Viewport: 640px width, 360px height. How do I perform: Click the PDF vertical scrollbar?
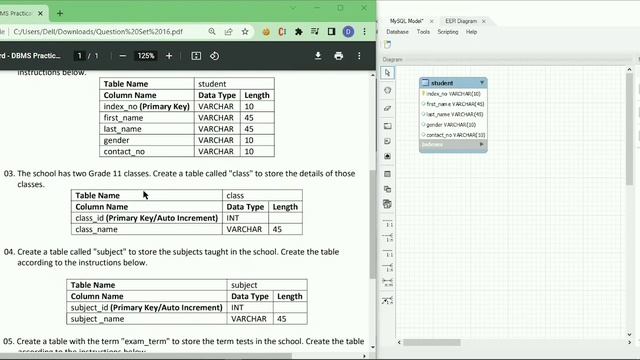pyautogui.click(x=373, y=224)
